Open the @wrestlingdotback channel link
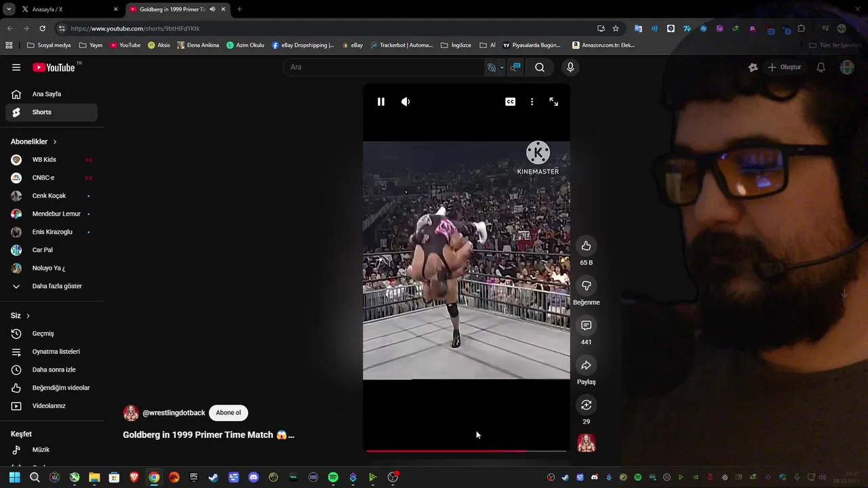 click(x=174, y=413)
